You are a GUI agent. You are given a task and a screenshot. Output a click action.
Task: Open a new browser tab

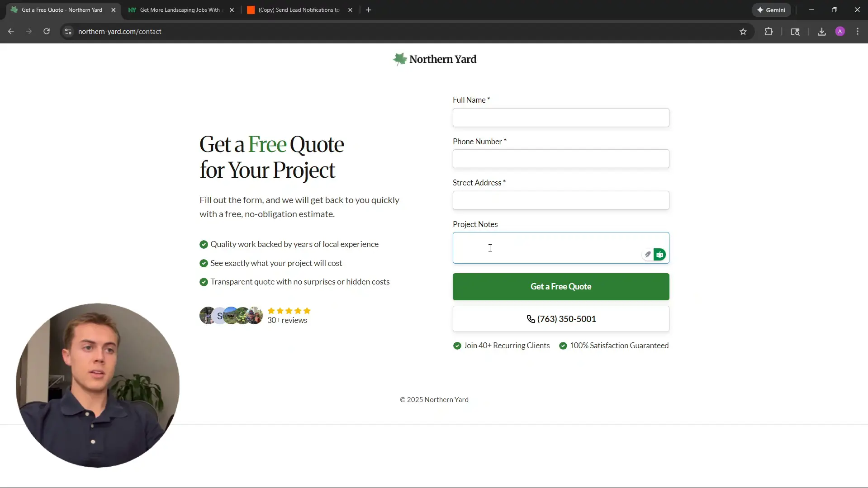pyautogui.click(x=368, y=10)
